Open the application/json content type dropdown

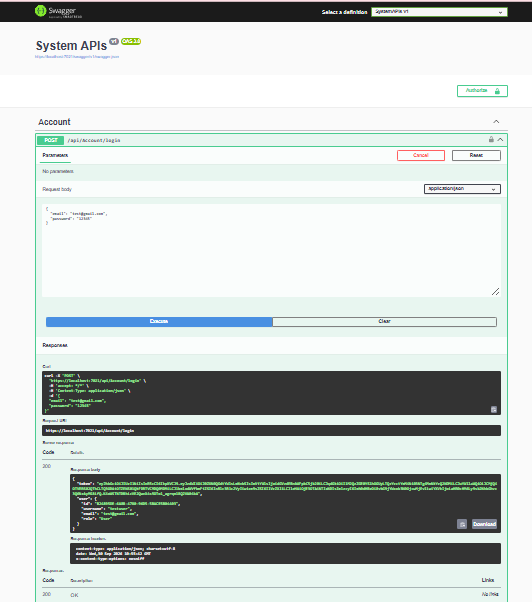point(462,189)
